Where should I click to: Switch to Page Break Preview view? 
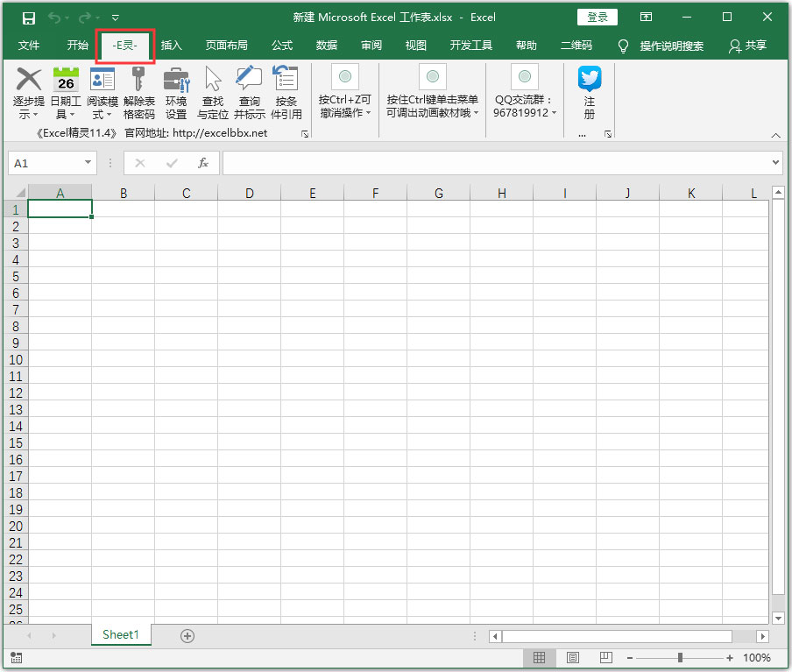(605, 658)
